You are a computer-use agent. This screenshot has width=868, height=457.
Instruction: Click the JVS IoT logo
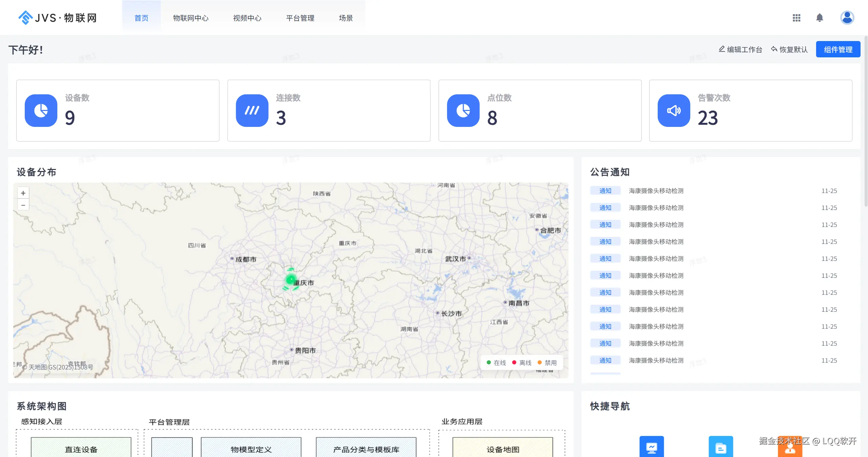pos(58,18)
